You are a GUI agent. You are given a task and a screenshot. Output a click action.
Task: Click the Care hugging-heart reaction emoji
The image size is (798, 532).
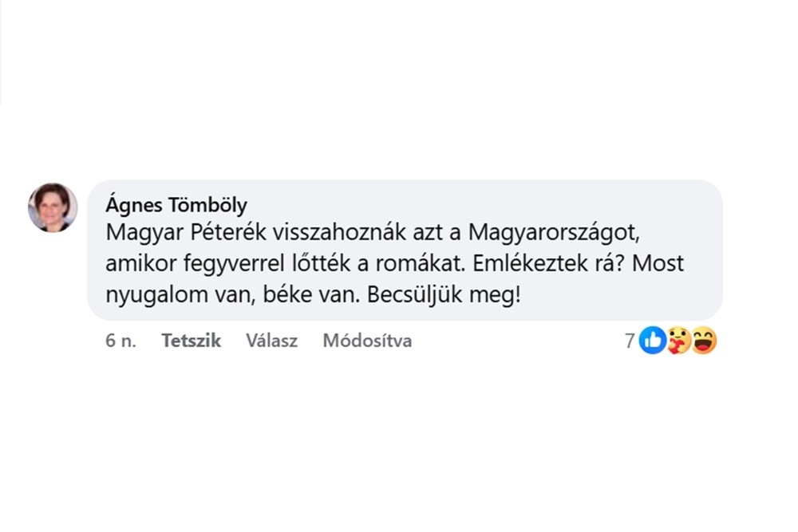(x=678, y=341)
